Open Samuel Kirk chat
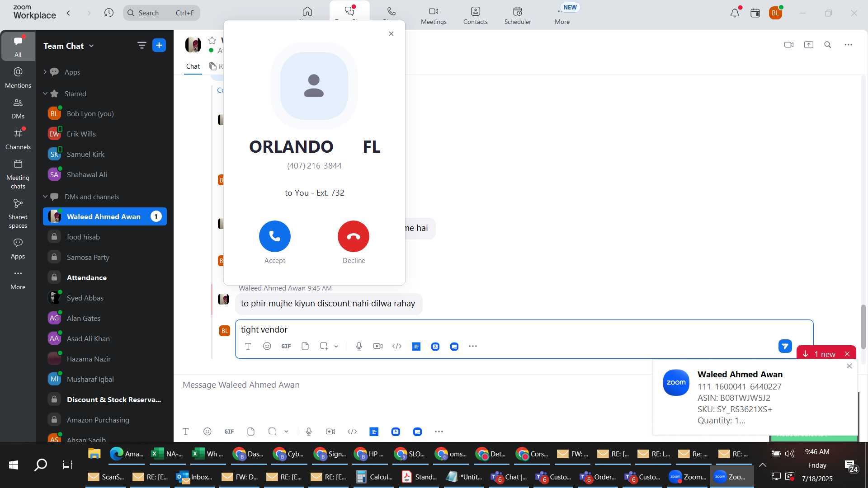Screen dimensions: 868x488 tap(105, 154)
